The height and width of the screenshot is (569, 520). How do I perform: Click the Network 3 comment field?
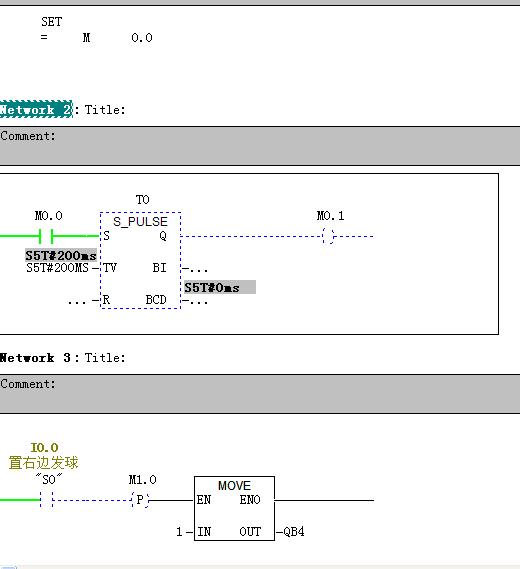point(260,394)
